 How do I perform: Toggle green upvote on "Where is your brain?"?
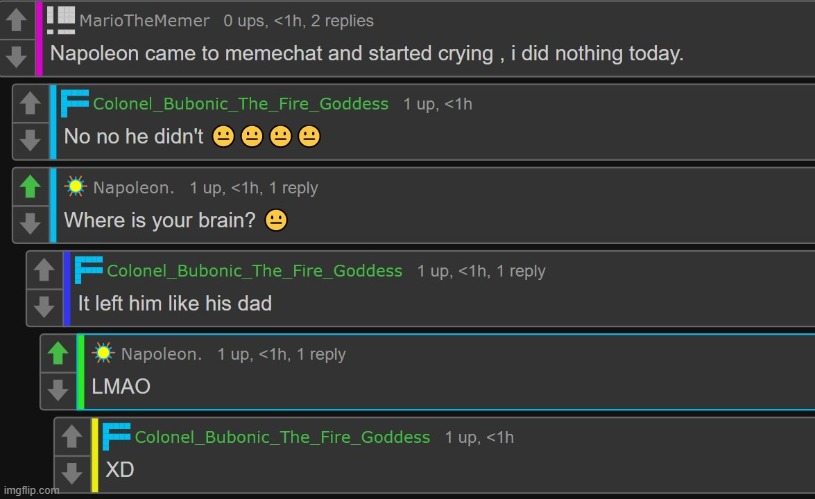[x=31, y=186]
